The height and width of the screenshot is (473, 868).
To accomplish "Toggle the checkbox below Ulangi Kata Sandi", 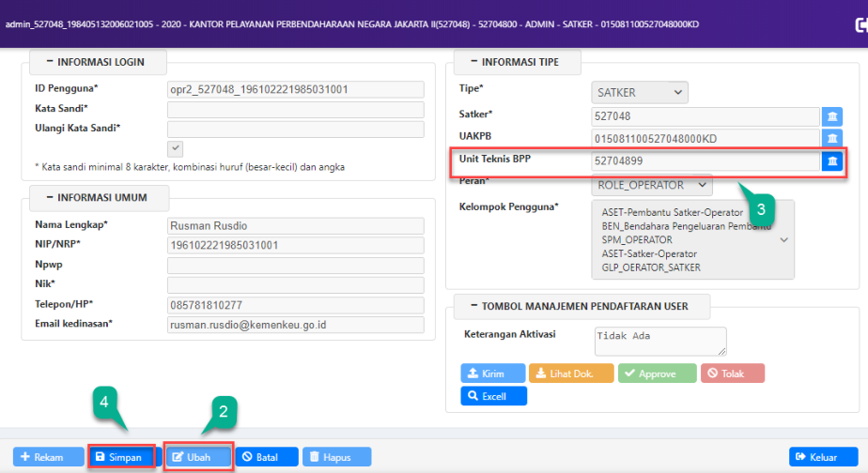I will pos(175,148).
